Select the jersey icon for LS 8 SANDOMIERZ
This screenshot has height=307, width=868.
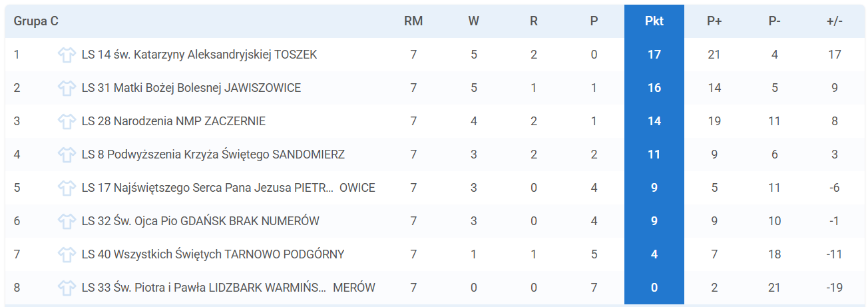67,154
